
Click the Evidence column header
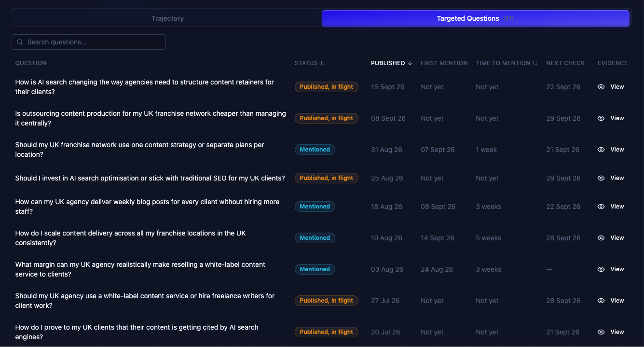pos(613,63)
